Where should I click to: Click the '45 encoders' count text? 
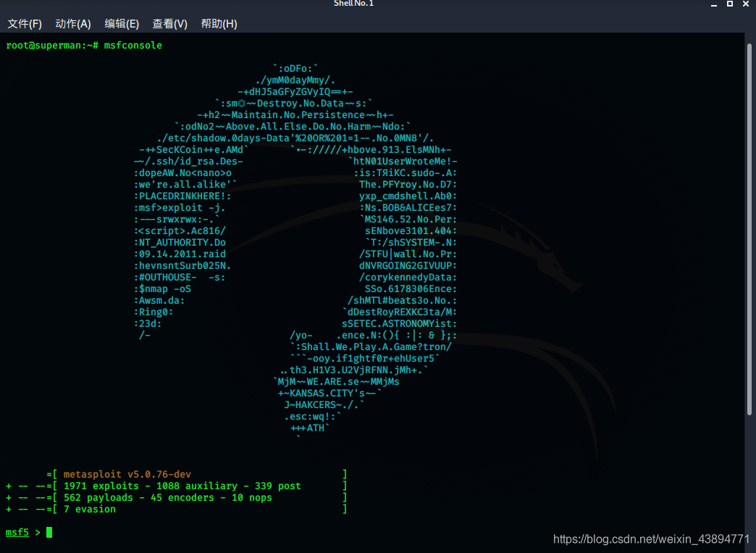(182, 497)
